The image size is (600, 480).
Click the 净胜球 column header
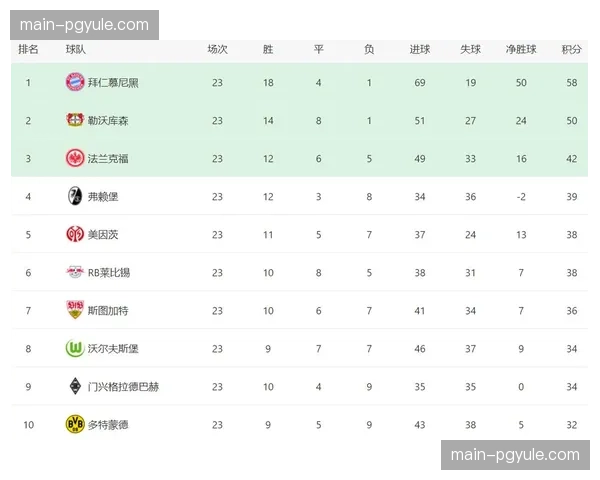point(521,49)
